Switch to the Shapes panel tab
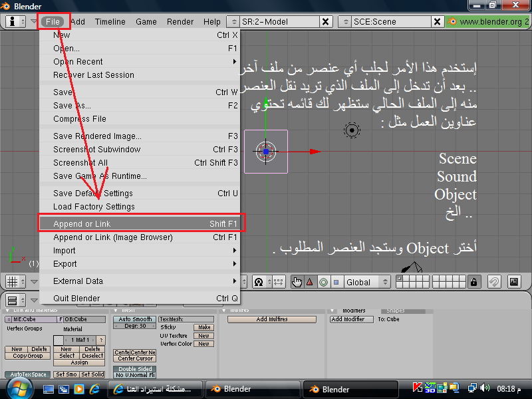Screen dimensions: 532x399 point(403,311)
